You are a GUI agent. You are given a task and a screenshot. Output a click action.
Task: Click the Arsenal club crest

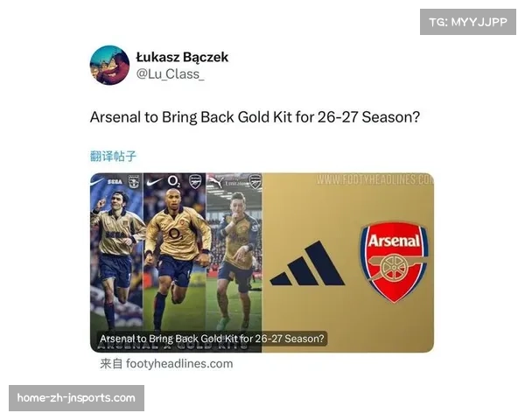(x=394, y=262)
